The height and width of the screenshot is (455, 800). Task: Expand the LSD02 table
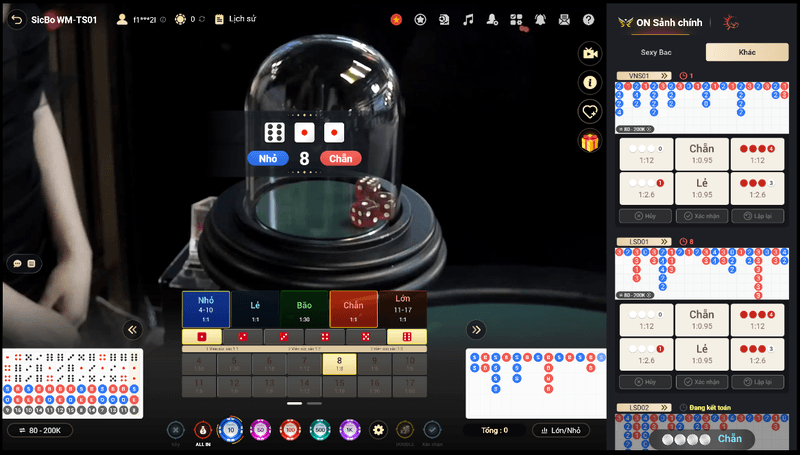(644, 408)
